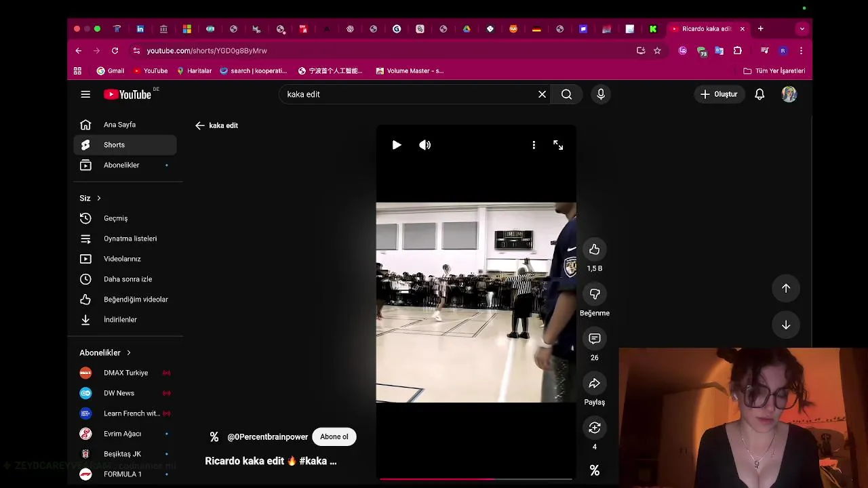
Task: Click the channel avatar next to @0Percentbrainpower
Action: (x=214, y=437)
